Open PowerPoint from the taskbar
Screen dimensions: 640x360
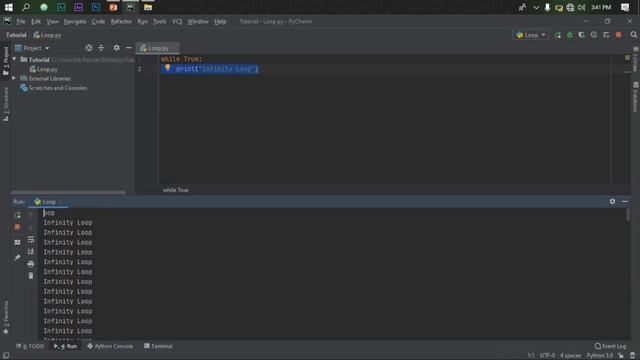113,7
